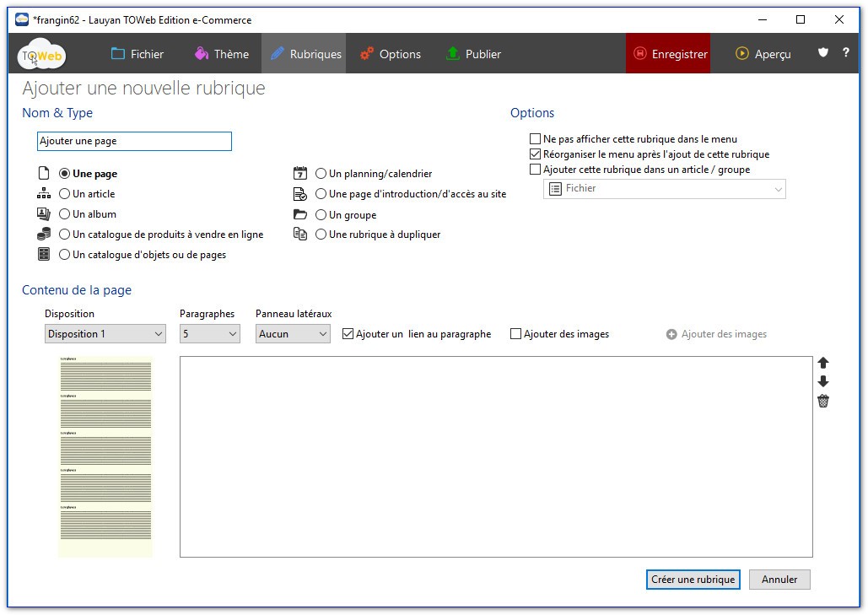Check the 'Ajouter des images' checkbox

[x=515, y=334]
